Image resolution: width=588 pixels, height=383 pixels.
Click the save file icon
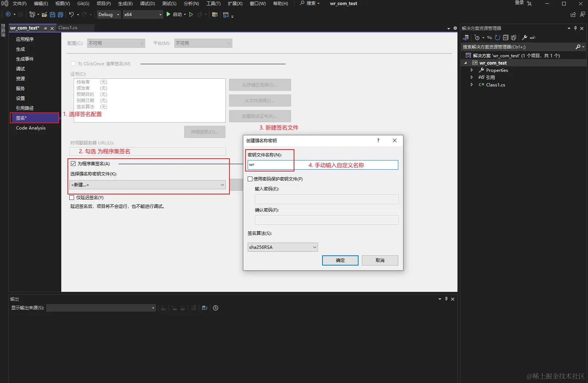52,15
